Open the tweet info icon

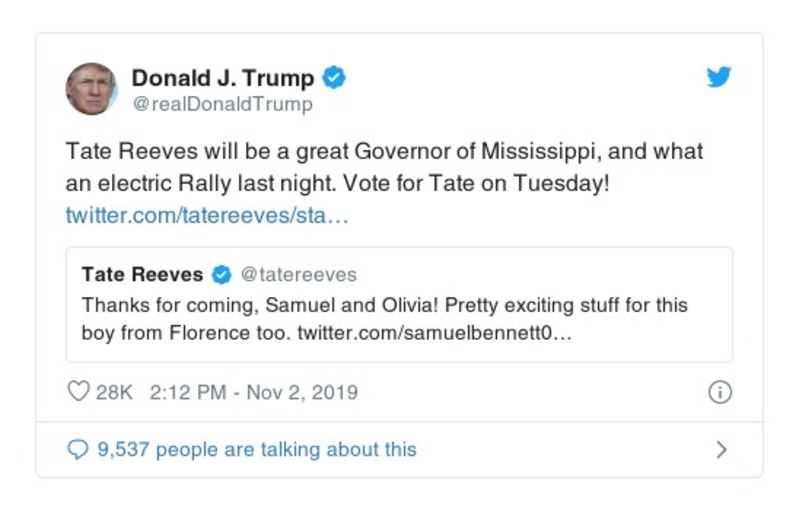[x=719, y=392]
